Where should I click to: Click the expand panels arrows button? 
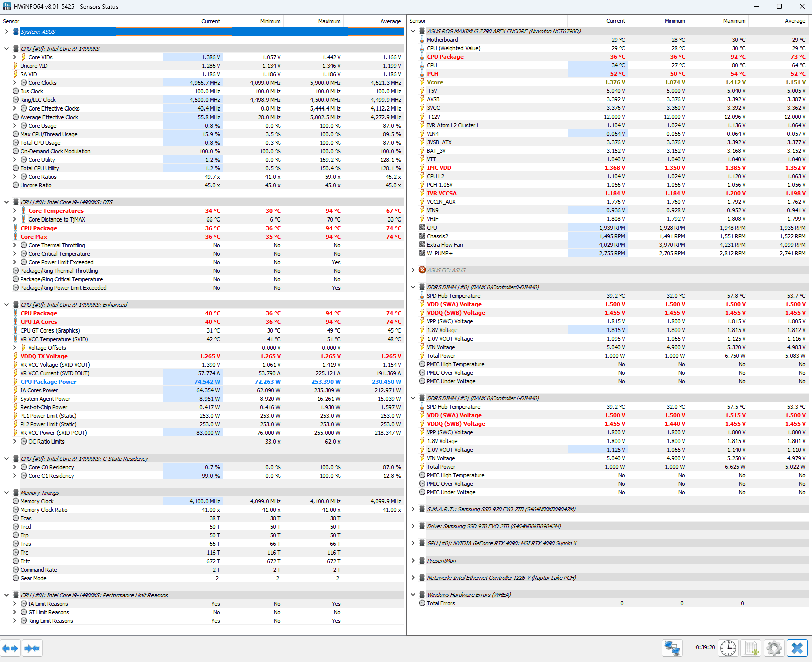pyautogui.click(x=10, y=648)
